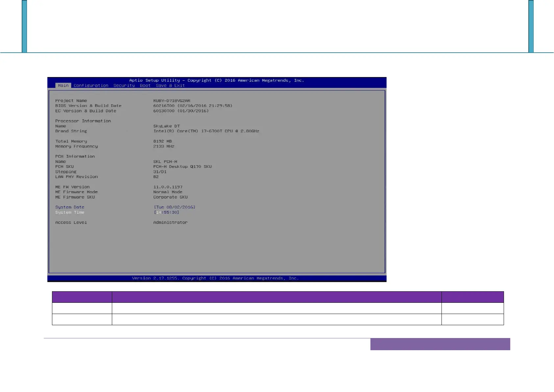The height and width of the screenshot is (392, 554).
Task: Click ME firmware version 11.0.0.1197
Action: point(168,187)
